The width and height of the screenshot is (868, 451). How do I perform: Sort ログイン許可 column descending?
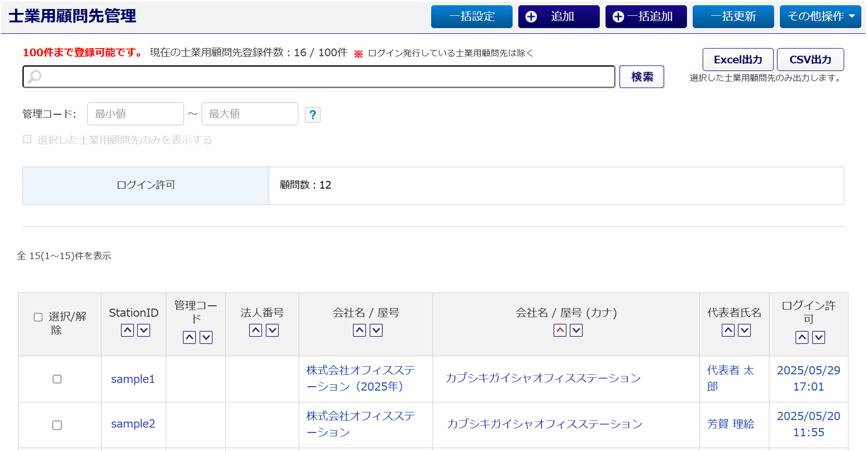819,337
